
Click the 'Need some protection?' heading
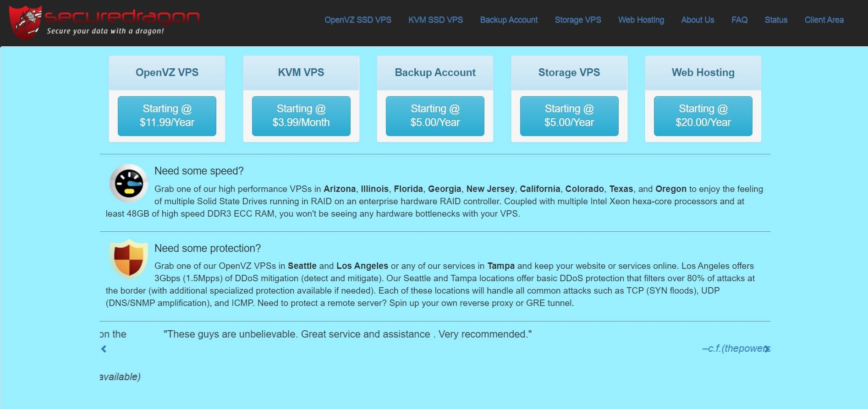tap(208, 248)
